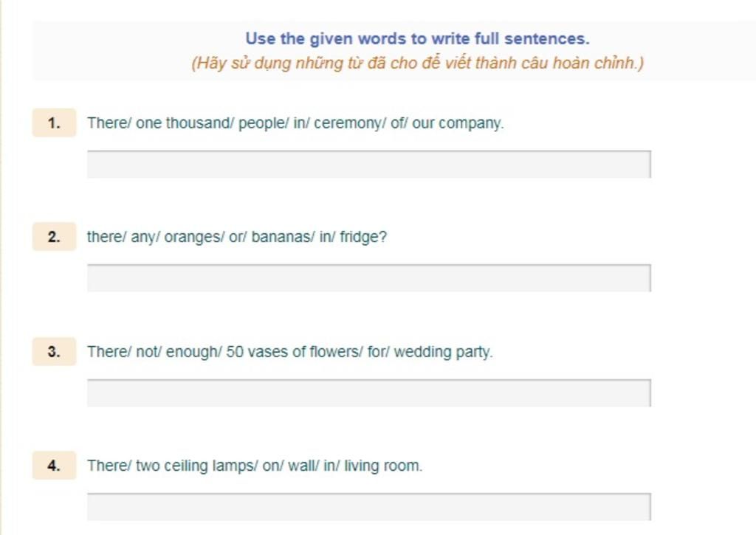
Task: Select 'wedding party' in question 3
Action: click(443, 352)
